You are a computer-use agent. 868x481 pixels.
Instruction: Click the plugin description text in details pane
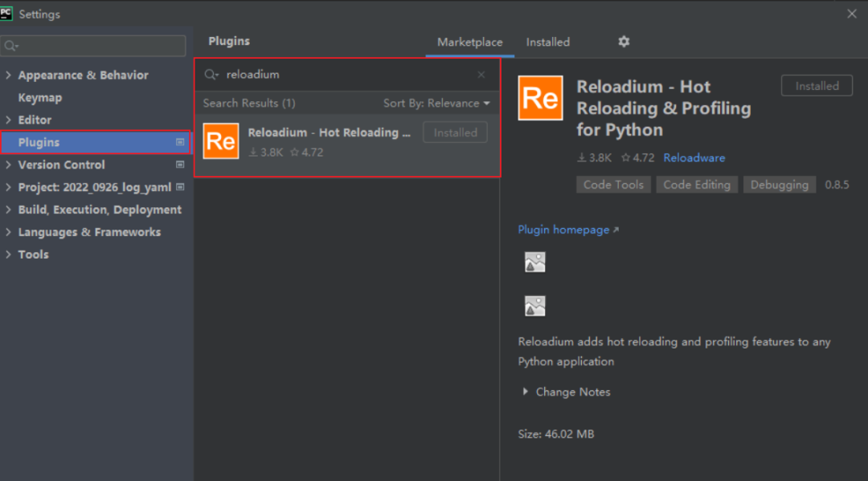click(674, 352)
